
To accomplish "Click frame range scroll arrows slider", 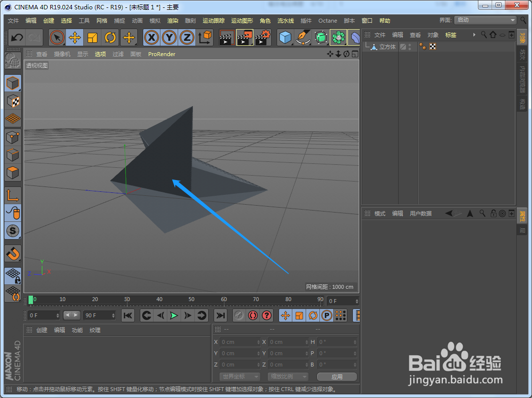I will pos(71,315).
